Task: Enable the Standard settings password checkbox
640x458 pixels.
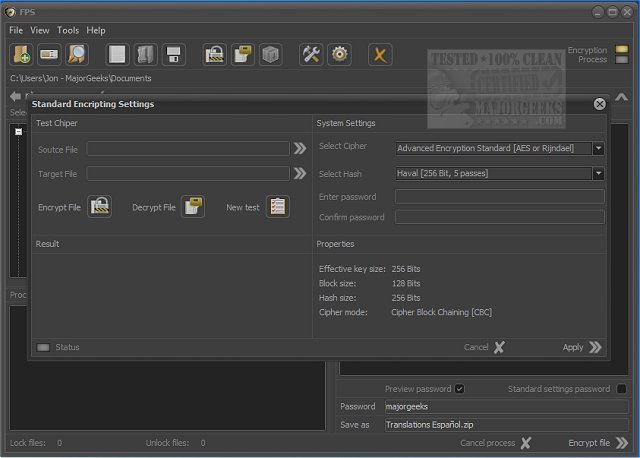Action: point(621,389)
